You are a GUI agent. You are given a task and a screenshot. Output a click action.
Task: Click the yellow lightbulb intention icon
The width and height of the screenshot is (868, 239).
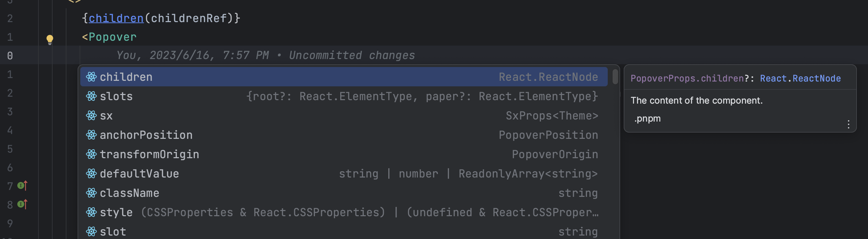(x=49, y=39)
